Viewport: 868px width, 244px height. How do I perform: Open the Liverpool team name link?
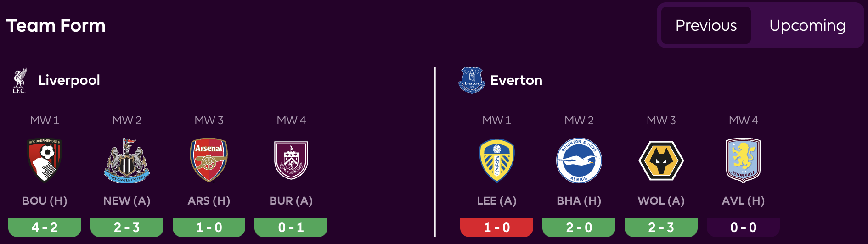coord(69,80)
